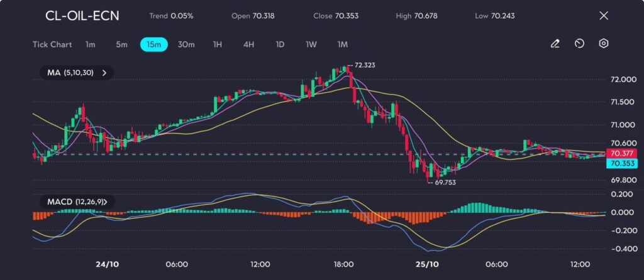The image size is (644, 280).
Task: Select the 1W weekly timeframe
Action: [x=311, y=45]
